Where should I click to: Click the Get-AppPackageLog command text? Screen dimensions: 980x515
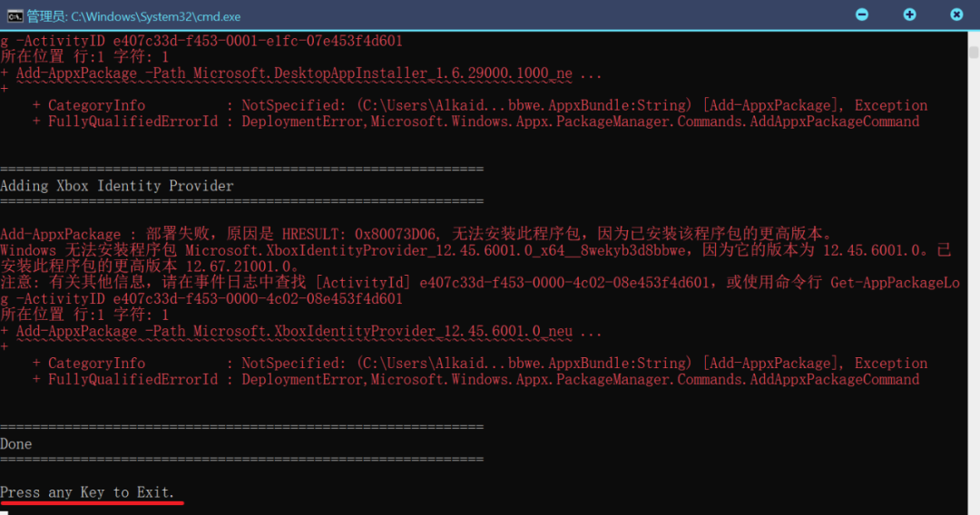pos(895,283)
